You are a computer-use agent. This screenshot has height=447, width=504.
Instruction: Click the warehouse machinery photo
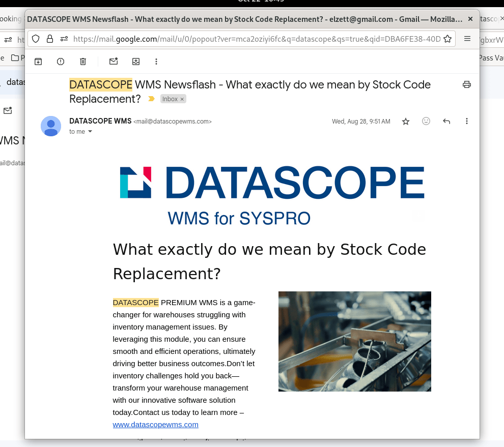coord(354,341)
